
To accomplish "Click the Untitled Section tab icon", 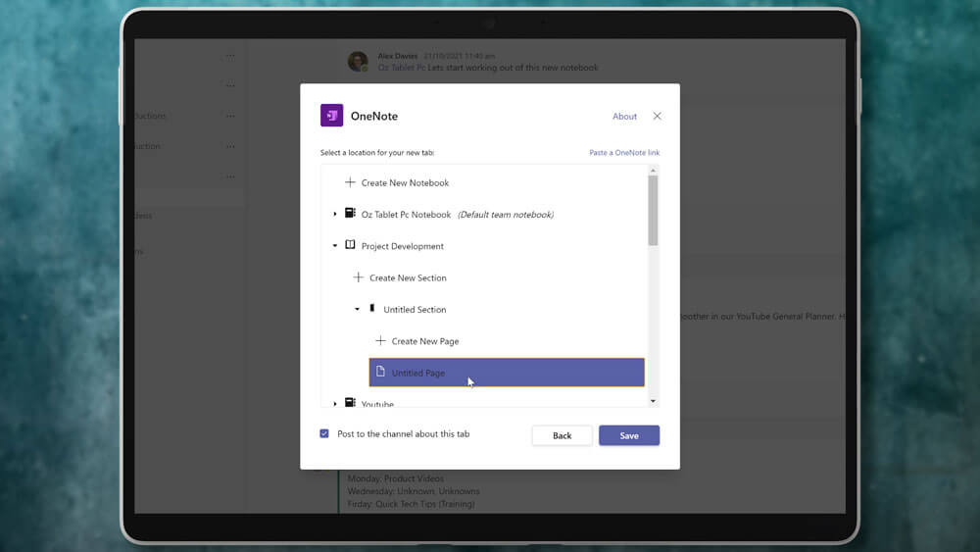I will tap(372, 309).
